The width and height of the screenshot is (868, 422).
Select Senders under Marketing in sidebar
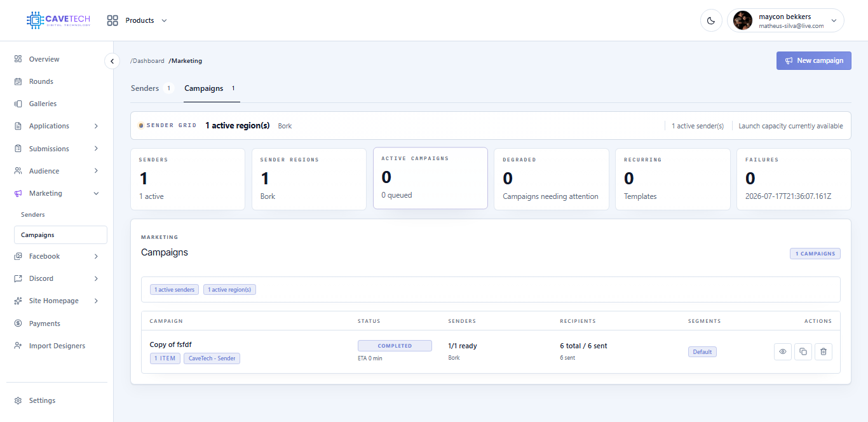[33, 215]
